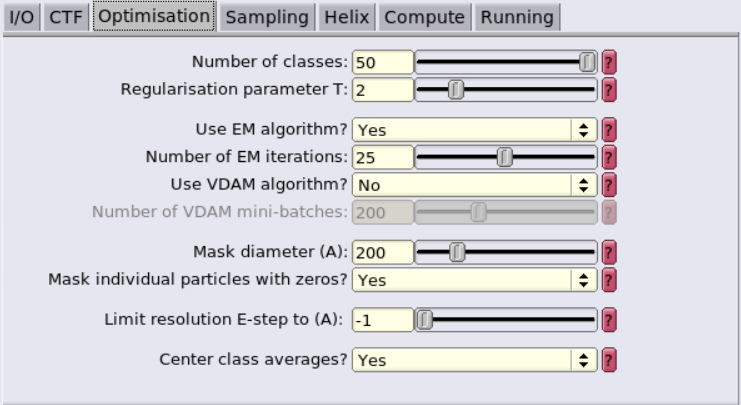741x405 pixels.
Task: Click the Number of classes input field
Action: coord(383,62)
